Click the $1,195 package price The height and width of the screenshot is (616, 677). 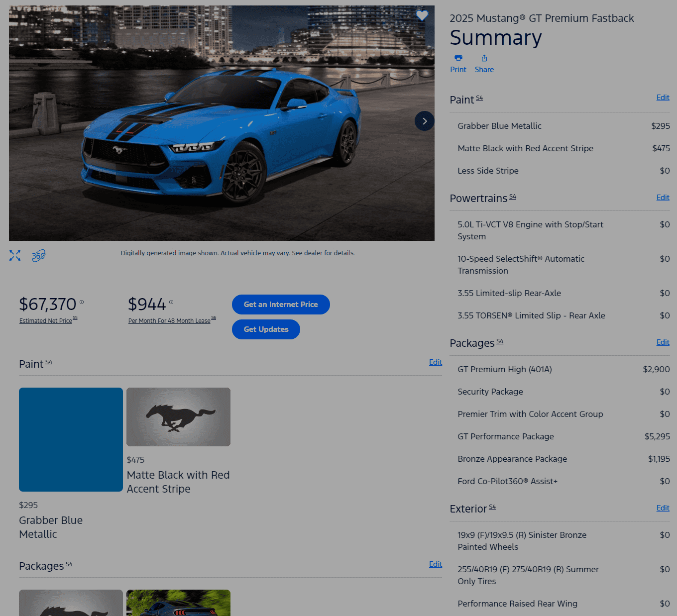[x=659, y=459]
